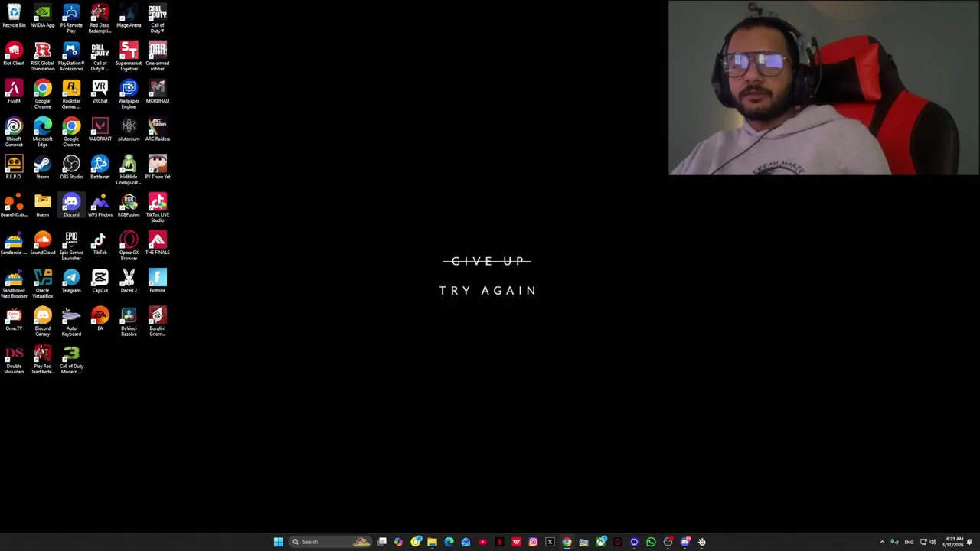Launch OBS Studio
Screen dimensions: 980x551
click(x=71, y=168)
